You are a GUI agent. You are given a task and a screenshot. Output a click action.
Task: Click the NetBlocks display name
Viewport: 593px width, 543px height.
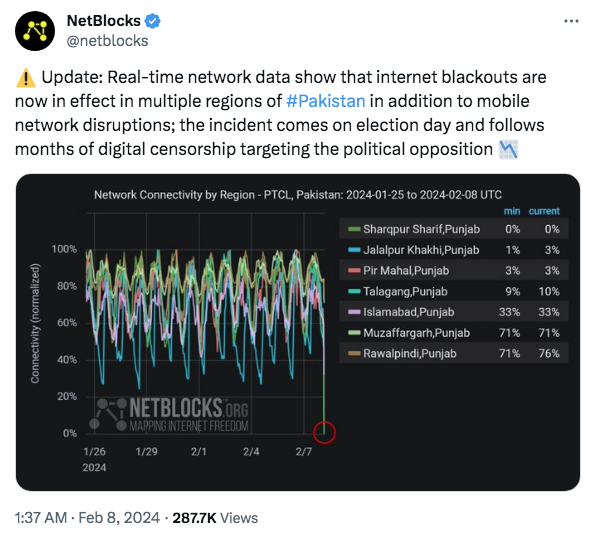[x=104, y=21]
